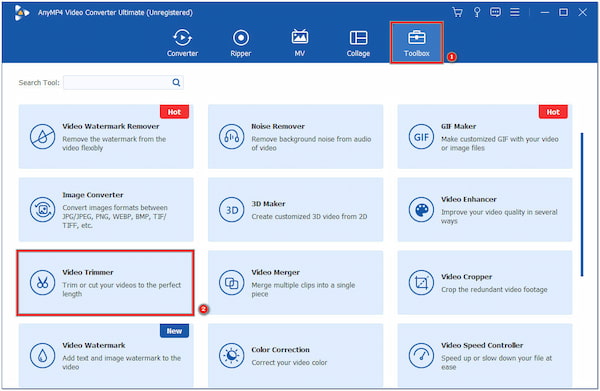Go to the Collage tab

[358, 43]
